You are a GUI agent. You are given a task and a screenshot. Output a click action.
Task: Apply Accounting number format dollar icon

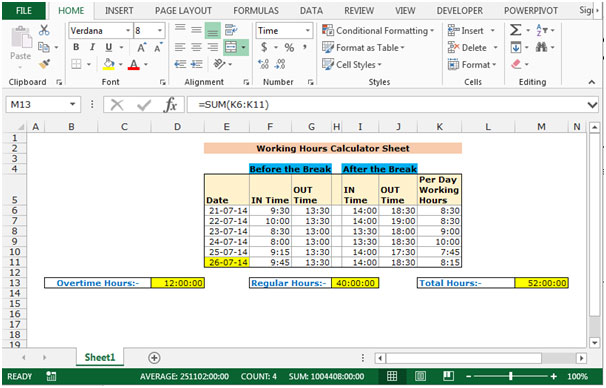click(264, 47)
